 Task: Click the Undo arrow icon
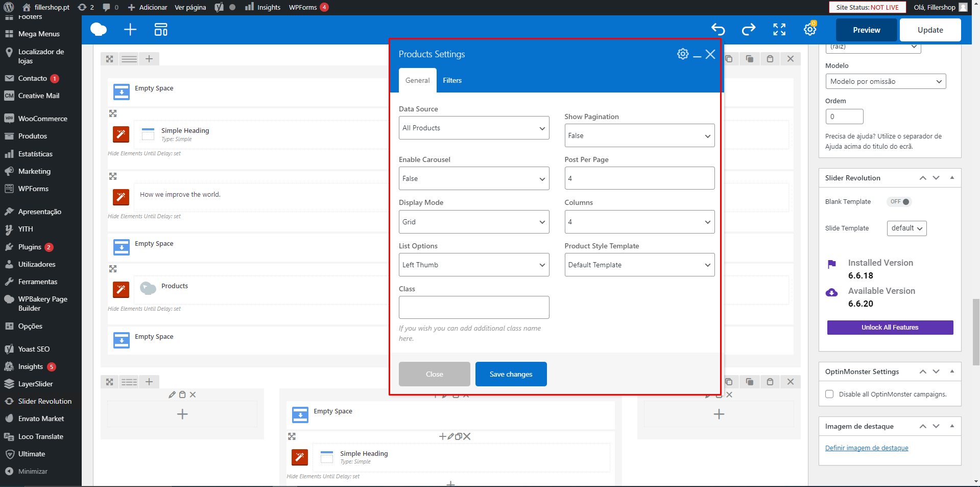pos(718,30)
